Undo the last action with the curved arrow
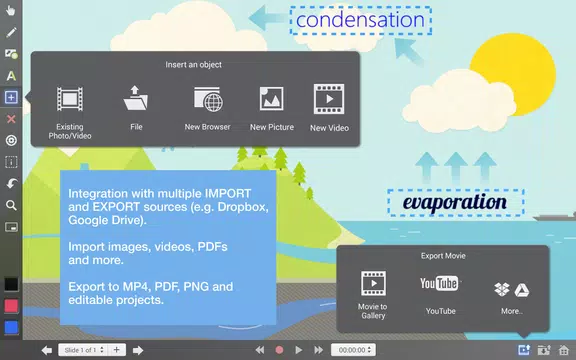This screenshot has height=360, width=576. 11,183
